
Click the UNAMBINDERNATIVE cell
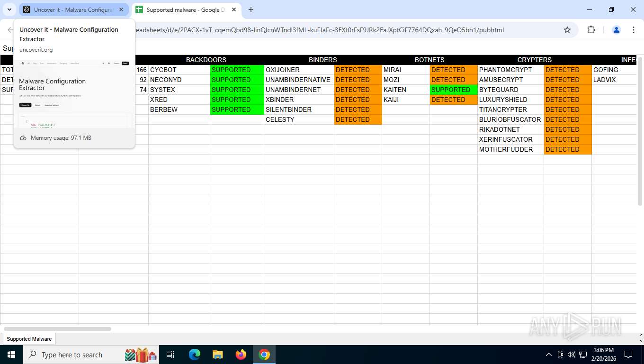tap(299, 80)
